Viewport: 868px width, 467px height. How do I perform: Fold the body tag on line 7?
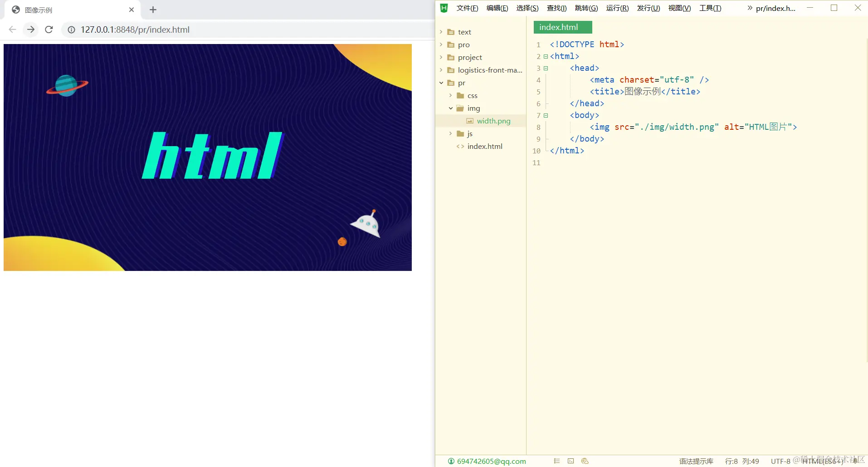546,115
